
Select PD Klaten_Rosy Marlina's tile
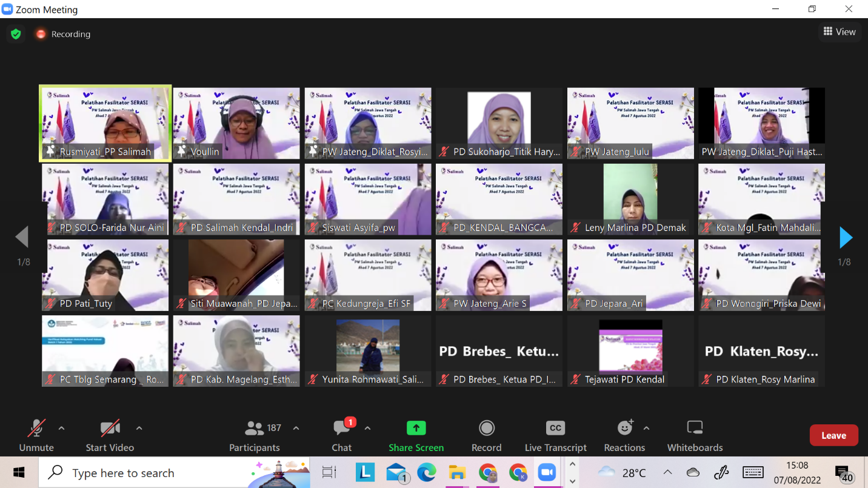pyautogui.click(x=762, y=351)
